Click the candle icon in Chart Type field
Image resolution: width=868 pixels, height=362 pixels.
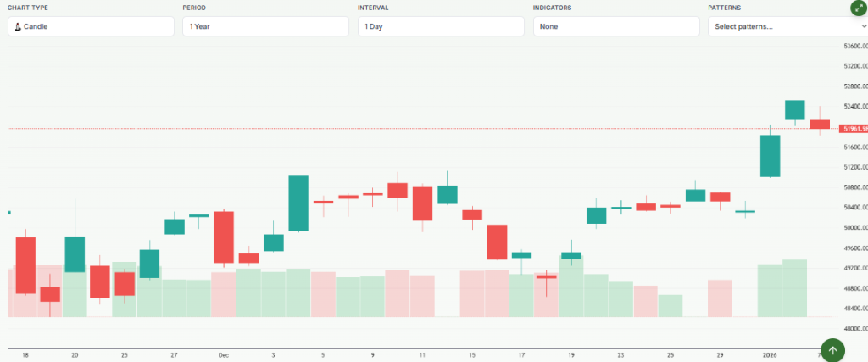(x=17, y=26)
